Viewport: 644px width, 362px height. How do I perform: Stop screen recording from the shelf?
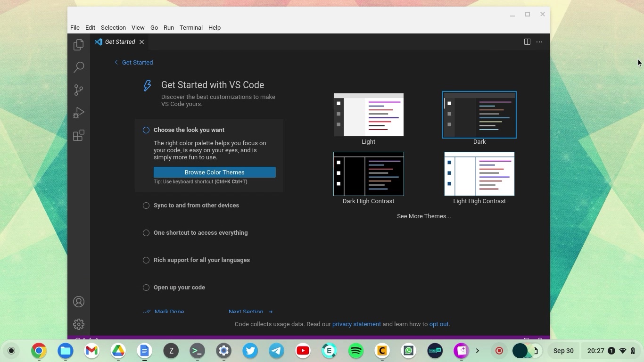click(499, 351)
